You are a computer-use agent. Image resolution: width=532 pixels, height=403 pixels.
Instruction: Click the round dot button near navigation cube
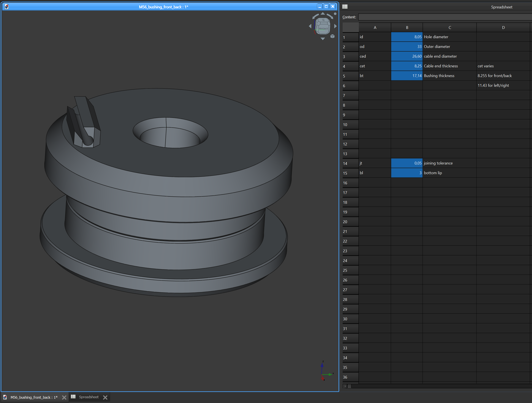coord(335,14)
